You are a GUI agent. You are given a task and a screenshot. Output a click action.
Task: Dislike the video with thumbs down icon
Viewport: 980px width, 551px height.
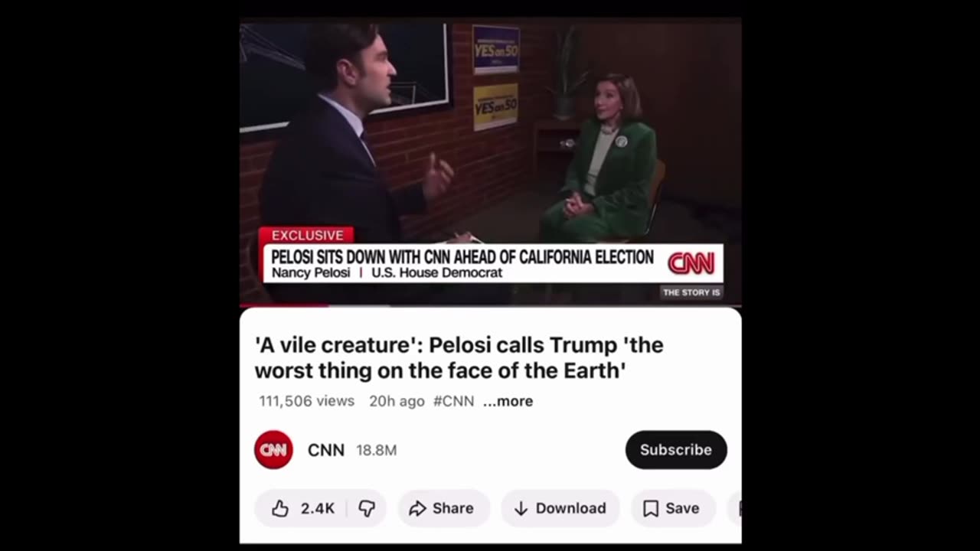click(367, 508)
